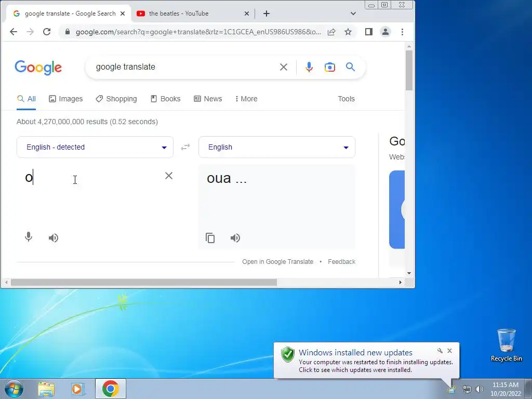This screenshot has width=532, height=399.
Task: Open the Recycle Bin desktop icon
Action: pyautogui.click(x=507, y=345)
